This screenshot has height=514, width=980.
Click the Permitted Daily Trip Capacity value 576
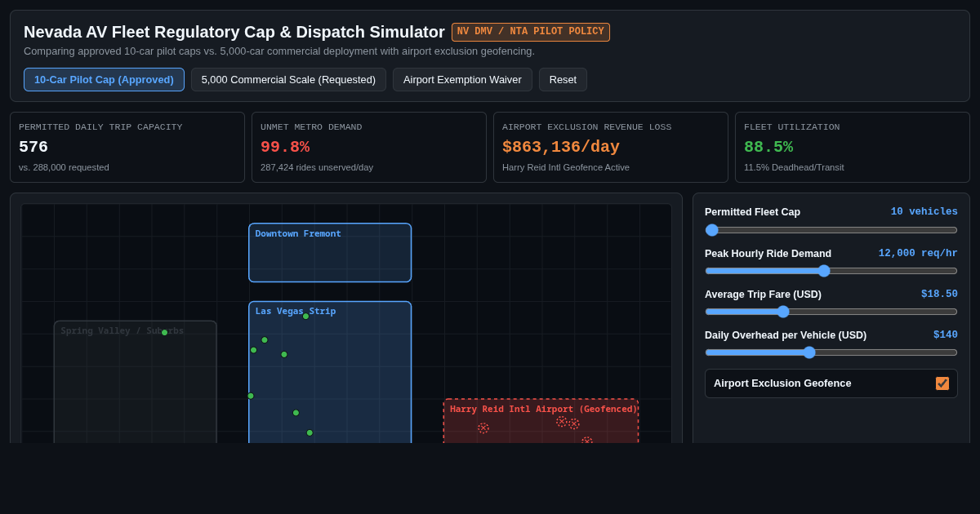point(33,147)
